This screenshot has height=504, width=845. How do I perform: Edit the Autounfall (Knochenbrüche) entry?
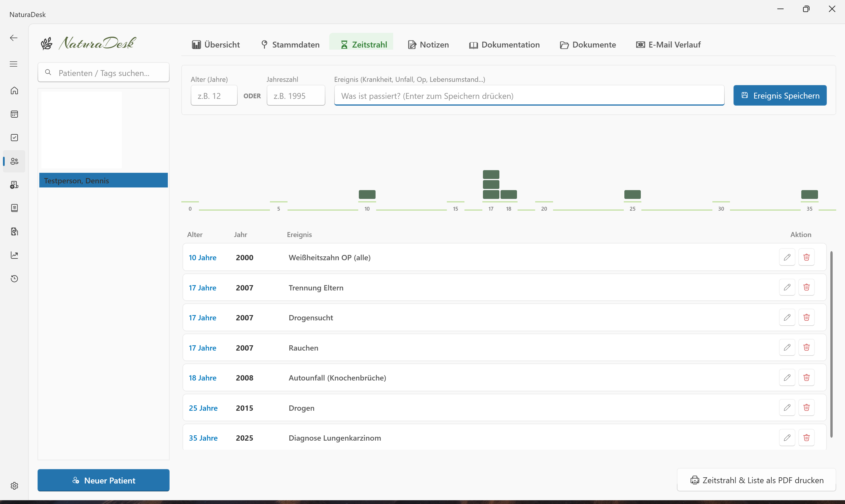787,377
